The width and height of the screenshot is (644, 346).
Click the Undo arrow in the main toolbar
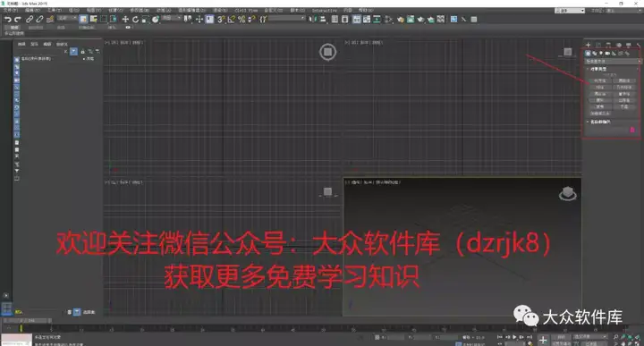(7, 20)
